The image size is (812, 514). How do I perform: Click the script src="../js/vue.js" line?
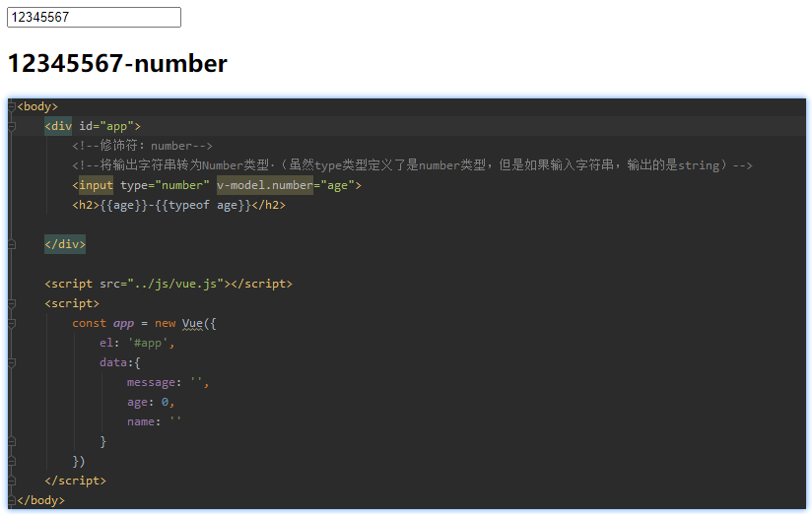pos(169,284)
